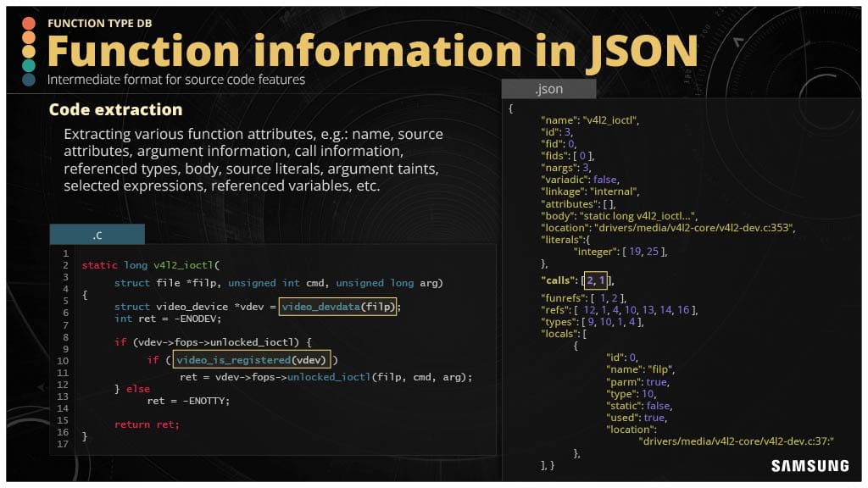Click the highlighted video_is_registered(vdev) call
Screen dimensions: 868x488
coord(252,359)
